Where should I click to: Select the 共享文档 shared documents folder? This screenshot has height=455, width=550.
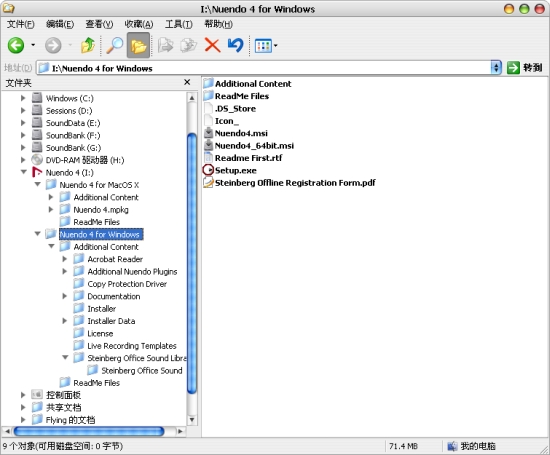click(x=63, y=407)
